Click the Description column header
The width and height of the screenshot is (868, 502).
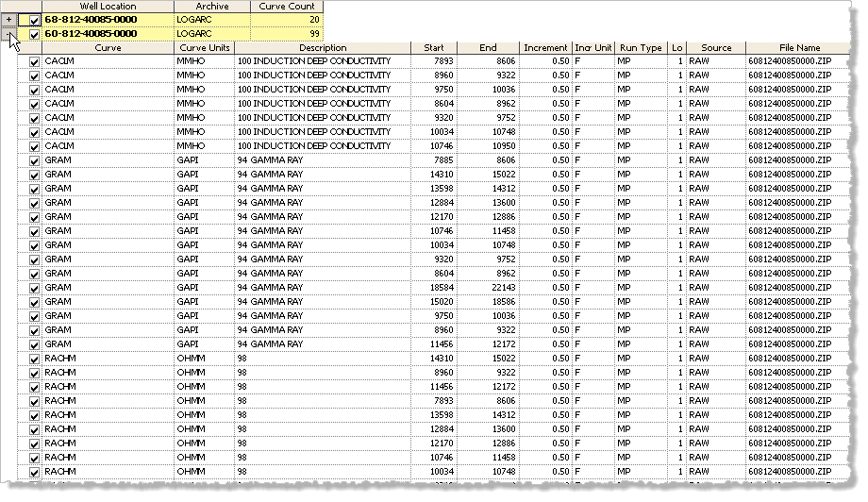coord(323,48)
